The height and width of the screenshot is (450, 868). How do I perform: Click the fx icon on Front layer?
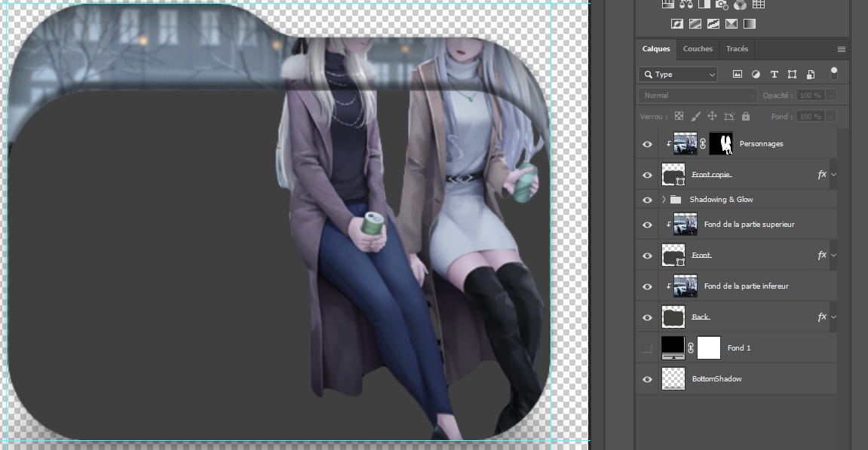pos(822,256)
